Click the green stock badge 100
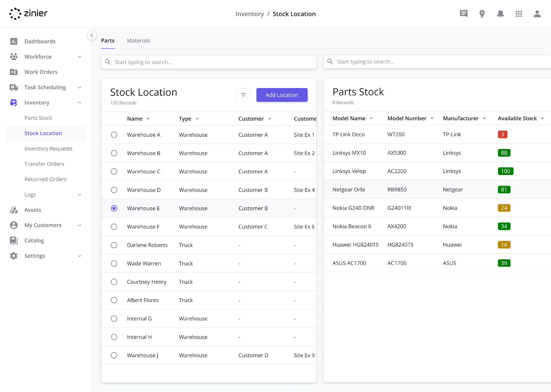This screenshot has height=392, width=551. (506, 171)
